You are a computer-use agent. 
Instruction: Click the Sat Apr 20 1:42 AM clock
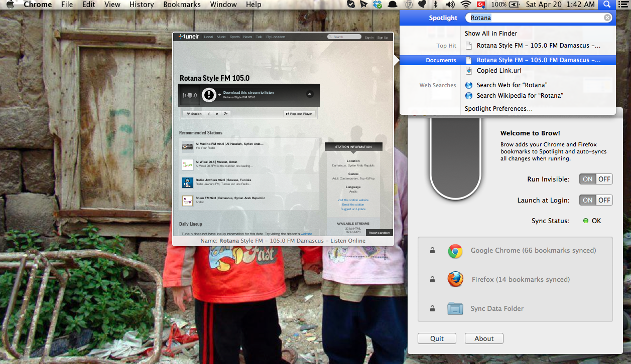click(560, 5)
